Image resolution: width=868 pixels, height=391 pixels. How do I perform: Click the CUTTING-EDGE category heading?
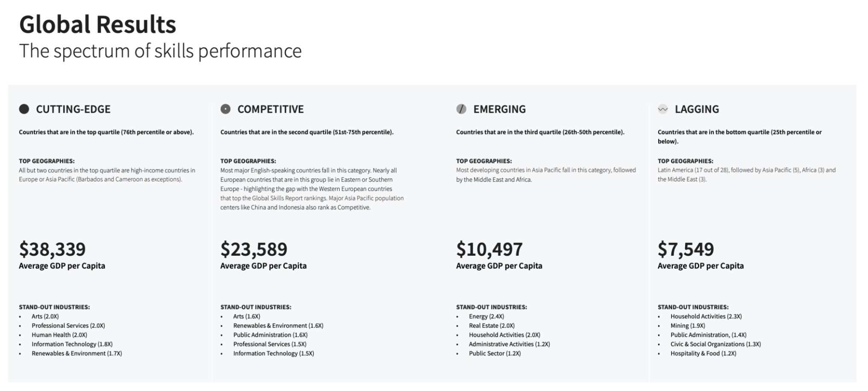point(73,109)
